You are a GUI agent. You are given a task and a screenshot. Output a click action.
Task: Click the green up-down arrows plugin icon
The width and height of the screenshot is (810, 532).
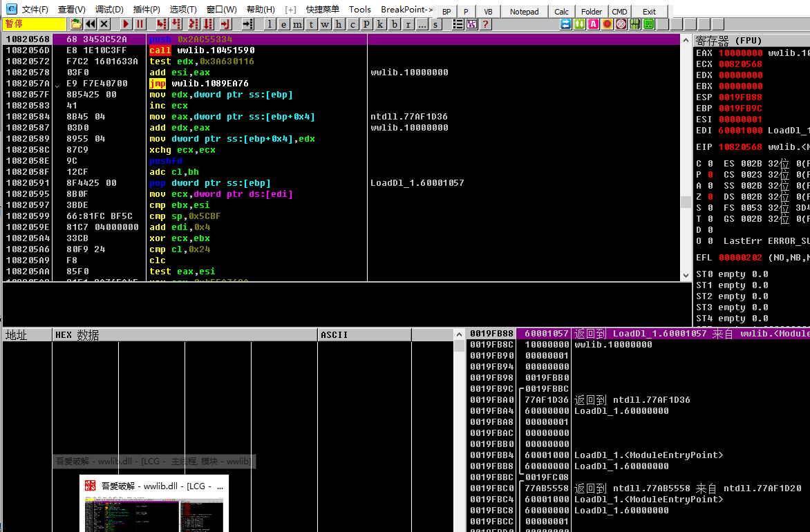click(580, 23)
